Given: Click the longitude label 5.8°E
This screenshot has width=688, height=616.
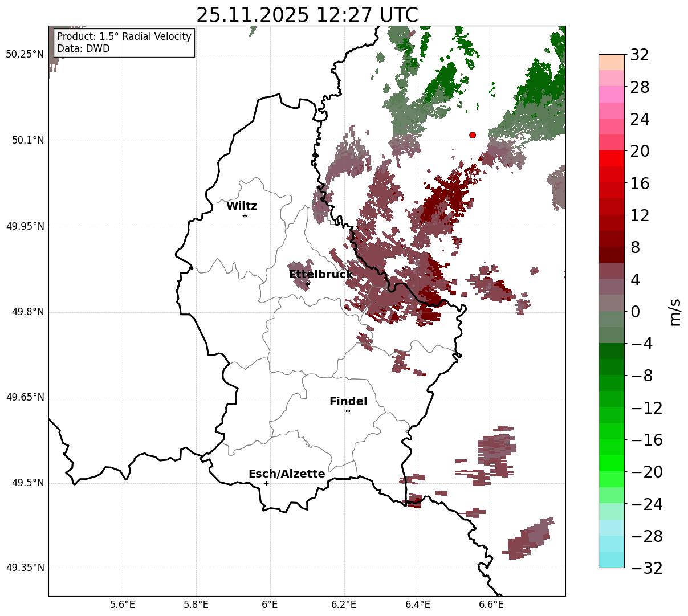Looking at the screenshot, I should 196,605.
